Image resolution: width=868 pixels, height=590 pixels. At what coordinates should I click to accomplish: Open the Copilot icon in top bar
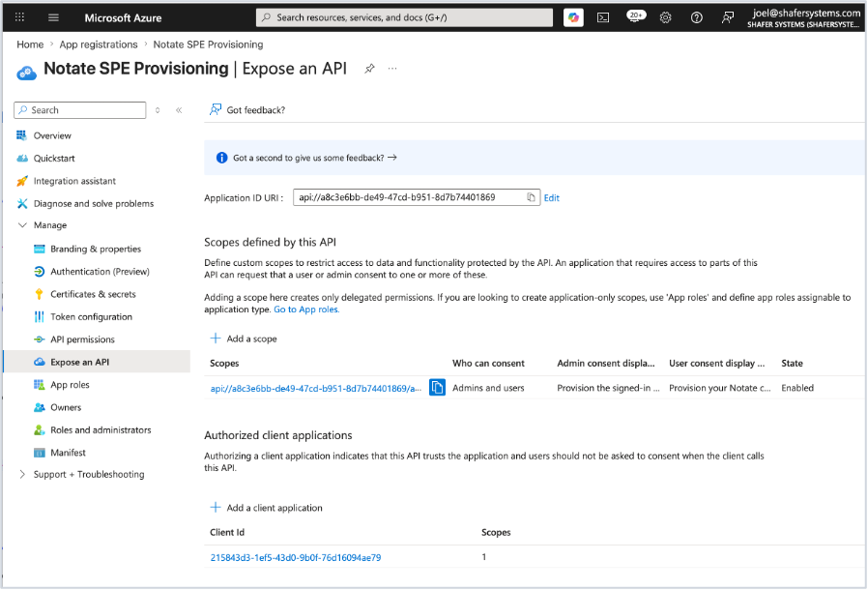coord(573,17)
